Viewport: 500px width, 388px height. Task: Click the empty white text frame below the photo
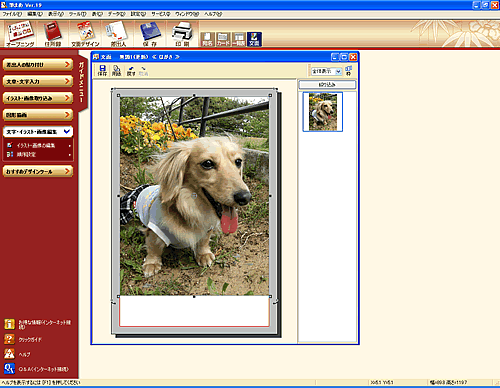tap(194, 311)
